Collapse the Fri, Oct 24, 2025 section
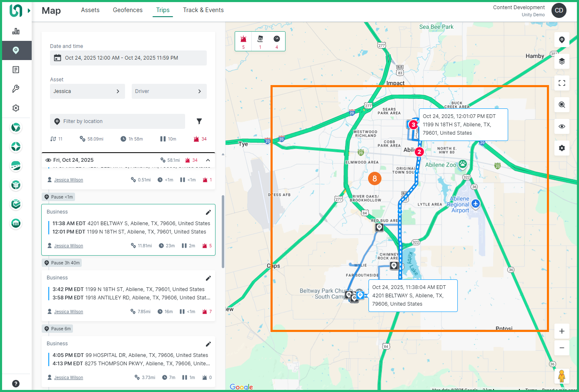Viewport: 579px width, 392px height. [x=208, y=160]
